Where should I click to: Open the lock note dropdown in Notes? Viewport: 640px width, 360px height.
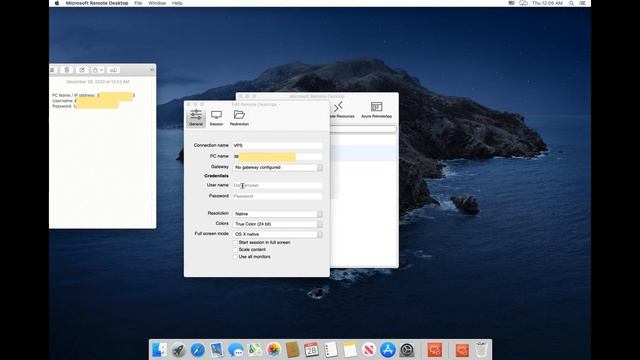[97, 70]
